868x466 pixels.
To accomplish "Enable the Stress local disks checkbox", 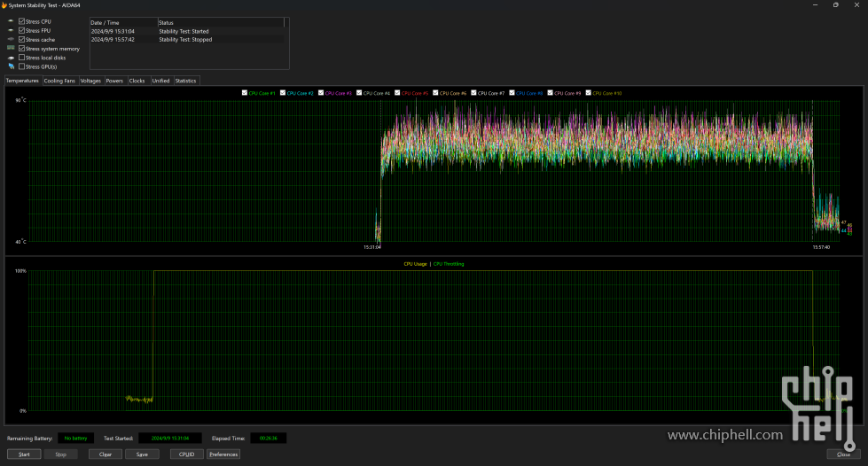I will (x=21, y=58).
